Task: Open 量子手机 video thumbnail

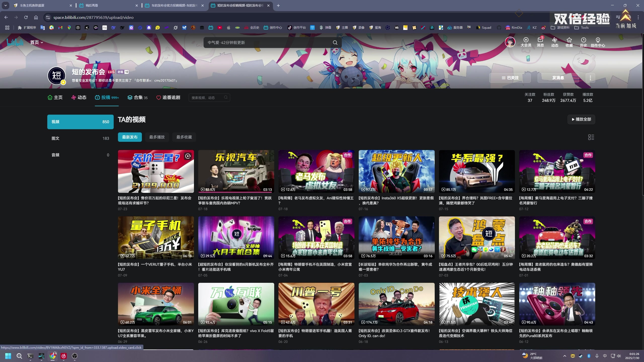Action: (156, 238)
